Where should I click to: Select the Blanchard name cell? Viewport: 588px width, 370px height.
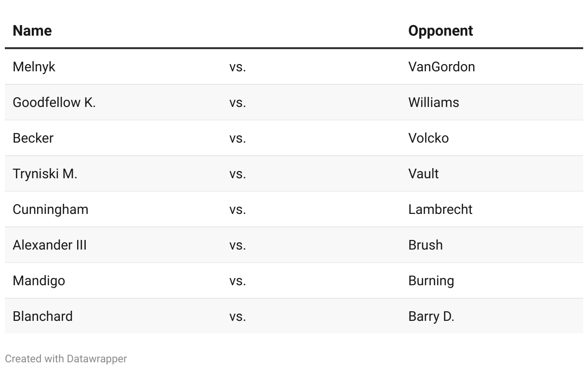42,316
